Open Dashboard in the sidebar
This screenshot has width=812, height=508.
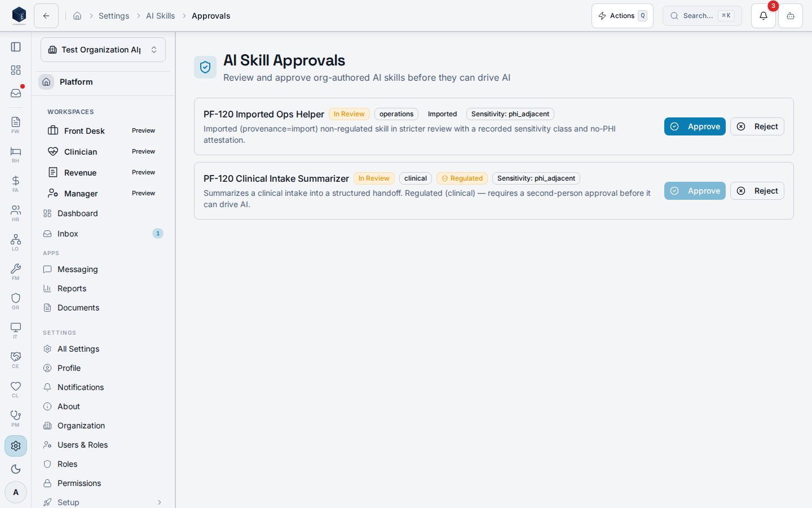click(x=103, y=213)
